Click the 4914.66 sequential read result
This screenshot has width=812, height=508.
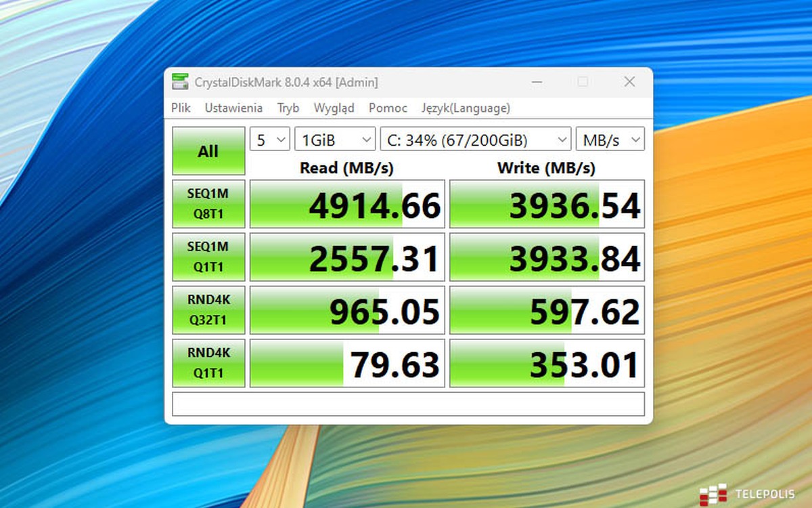coord(347,204)
